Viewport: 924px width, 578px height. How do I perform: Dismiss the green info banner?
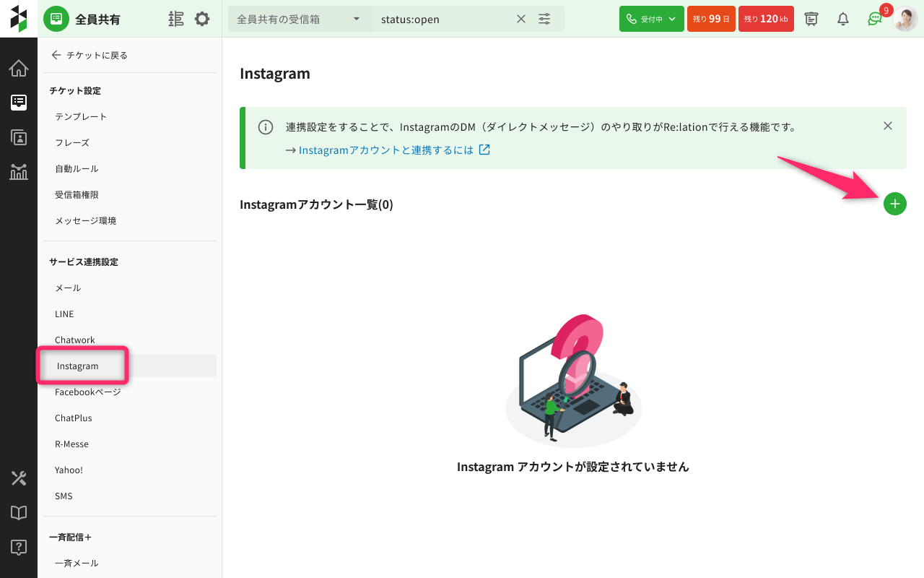[x=888, y=126]
